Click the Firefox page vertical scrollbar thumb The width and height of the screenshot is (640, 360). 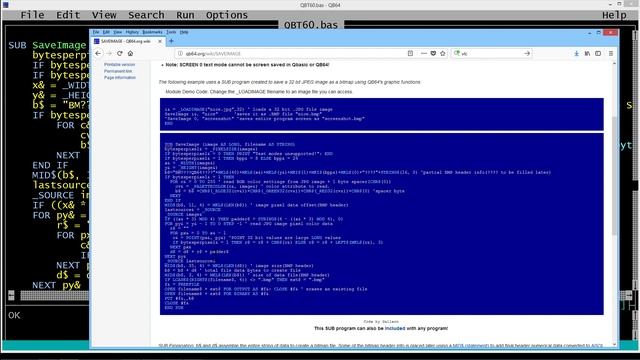pos(614,176)
